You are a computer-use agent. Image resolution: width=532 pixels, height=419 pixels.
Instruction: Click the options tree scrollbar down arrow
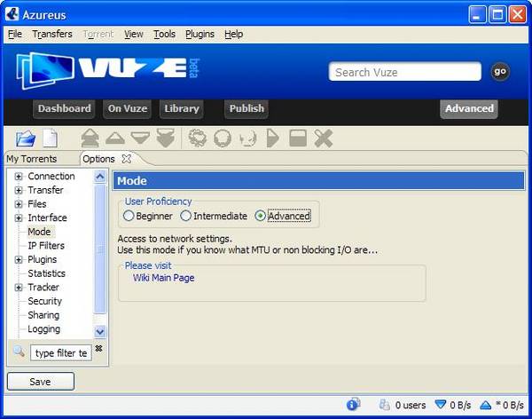click(99, 331)
